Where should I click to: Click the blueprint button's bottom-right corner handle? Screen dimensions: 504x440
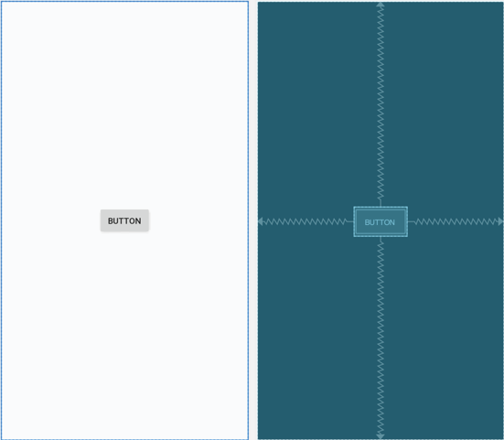pyautogui.click(x=408, y=237)
